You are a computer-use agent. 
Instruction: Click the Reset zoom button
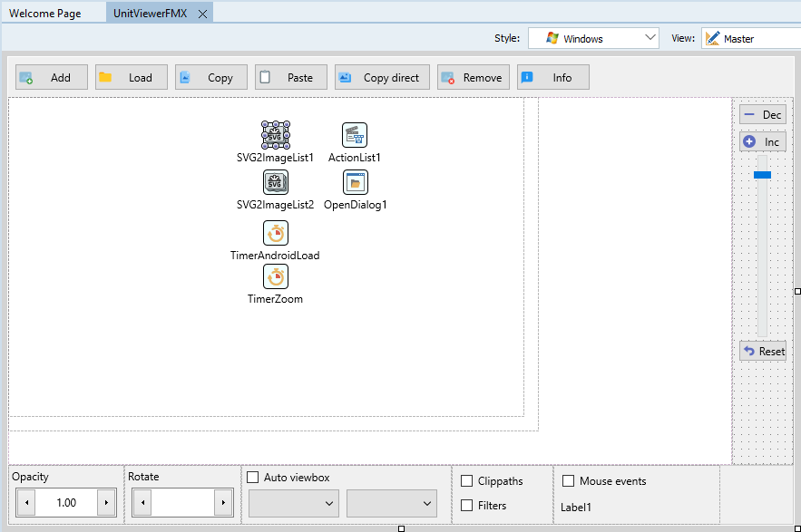pyautogui.click(x=762, y=351)
